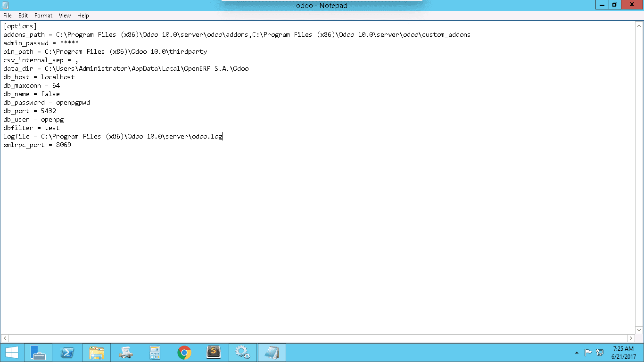644x362 pixels.
Task: Launch PowerShell from the taskbar
Action: 67,353
